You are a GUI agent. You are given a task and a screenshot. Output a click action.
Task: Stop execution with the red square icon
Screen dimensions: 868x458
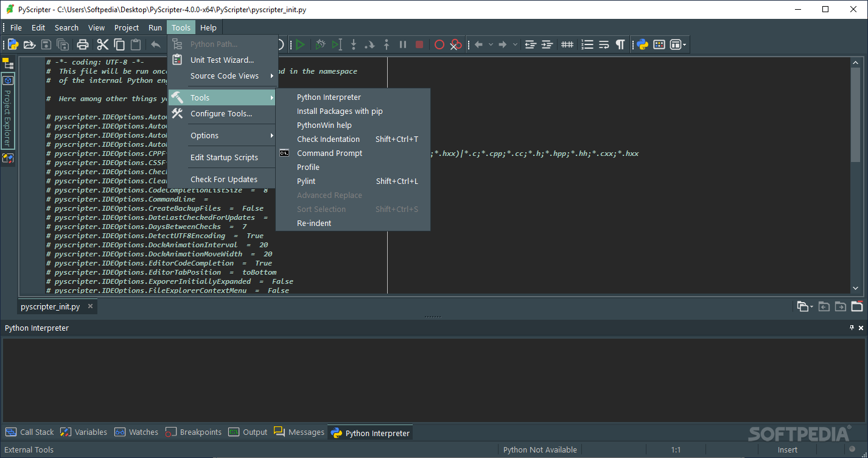[419, 44]
